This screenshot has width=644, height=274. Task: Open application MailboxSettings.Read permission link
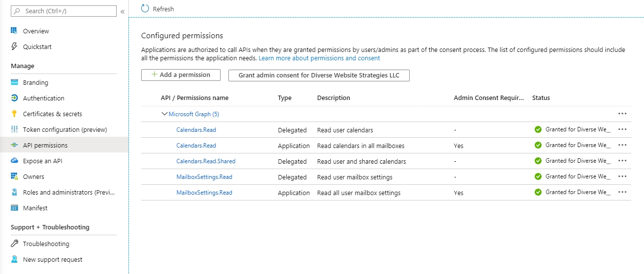point(204,192)
